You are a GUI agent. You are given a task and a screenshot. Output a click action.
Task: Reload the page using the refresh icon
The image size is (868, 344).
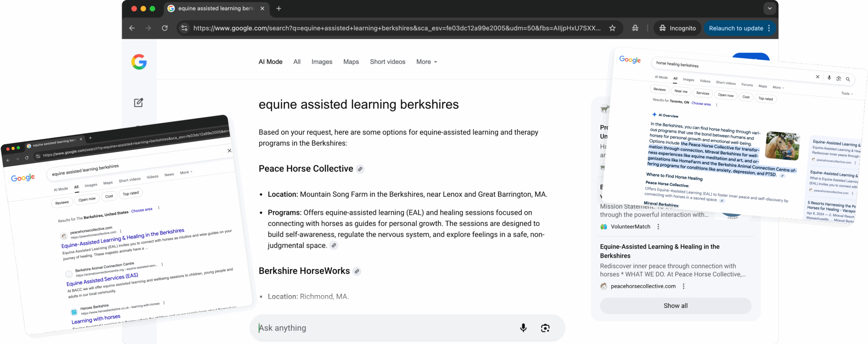(x=165, y=28)
